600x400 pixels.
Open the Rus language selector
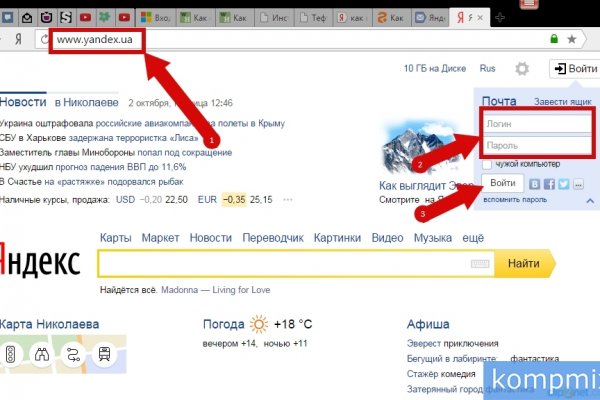[488, 69]
